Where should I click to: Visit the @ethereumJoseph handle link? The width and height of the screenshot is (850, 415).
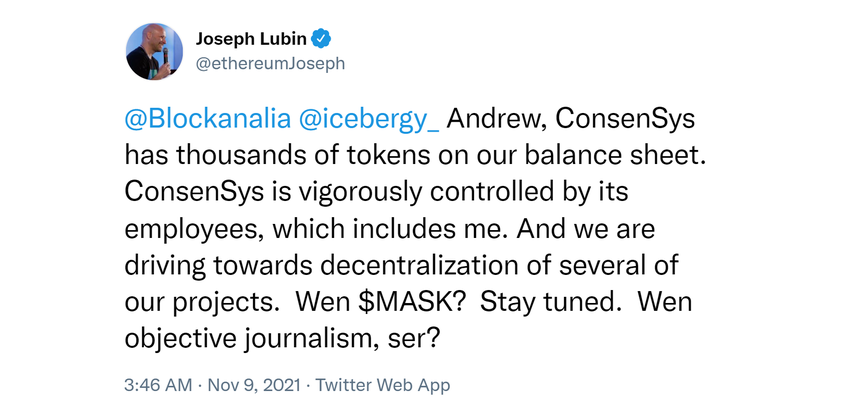[x=270, y=63]
